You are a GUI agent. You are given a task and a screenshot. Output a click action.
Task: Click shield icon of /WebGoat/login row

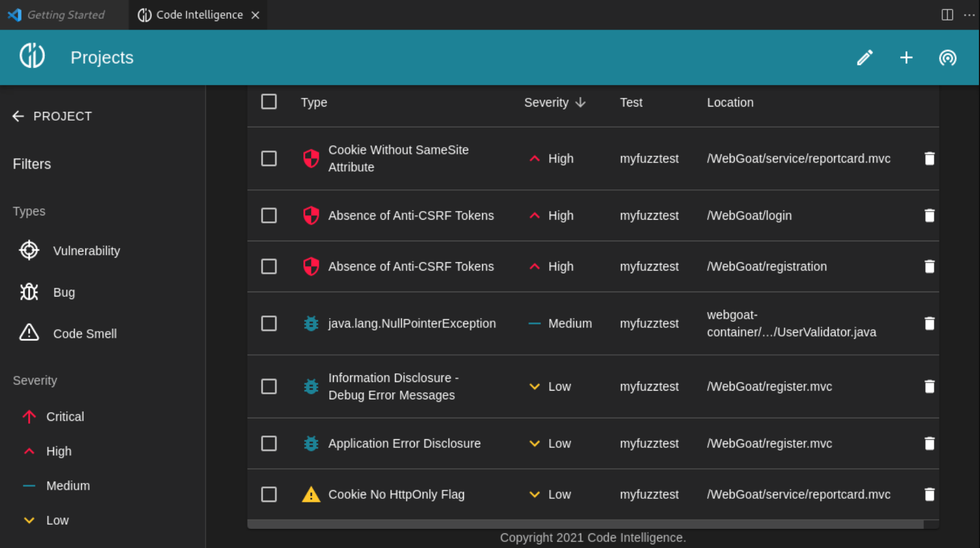(311, 215)
